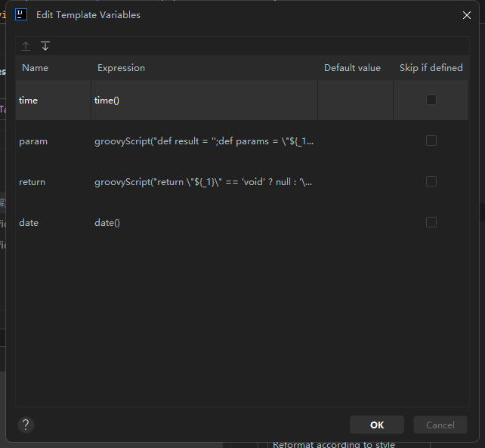Viewport: 485px width, 448px height.
Task: Open help with the question mark icon
Action: (26, 425)
